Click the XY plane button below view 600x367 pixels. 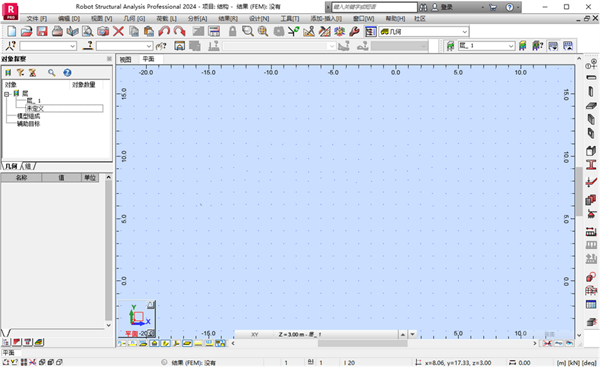click(x=254, y=334)
